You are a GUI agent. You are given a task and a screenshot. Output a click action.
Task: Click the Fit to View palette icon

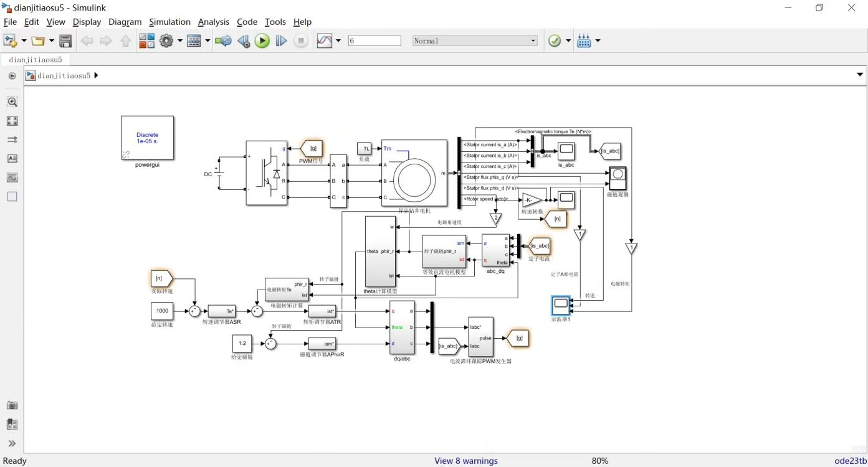(x=12, y=121)
